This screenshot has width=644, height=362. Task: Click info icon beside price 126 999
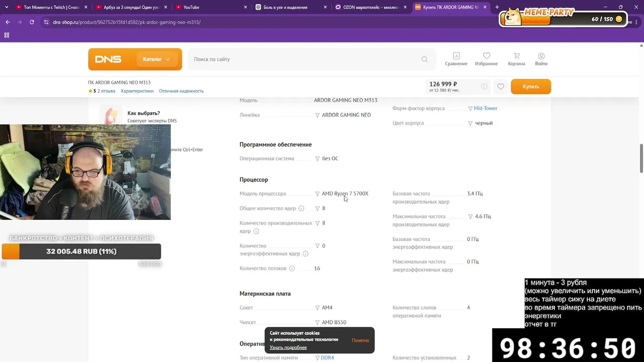click(484, 86)
